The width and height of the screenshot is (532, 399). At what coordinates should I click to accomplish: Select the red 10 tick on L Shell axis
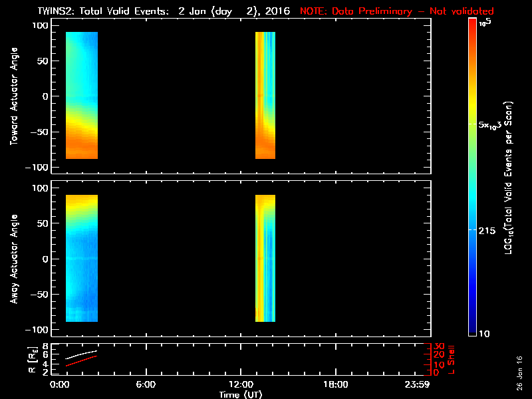click(x=439, y=364)
